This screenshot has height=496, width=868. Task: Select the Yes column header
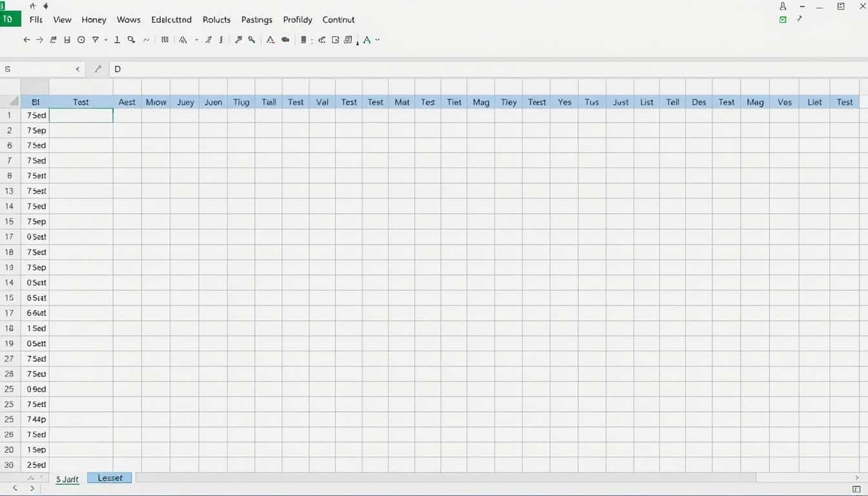tap(564, 102)
